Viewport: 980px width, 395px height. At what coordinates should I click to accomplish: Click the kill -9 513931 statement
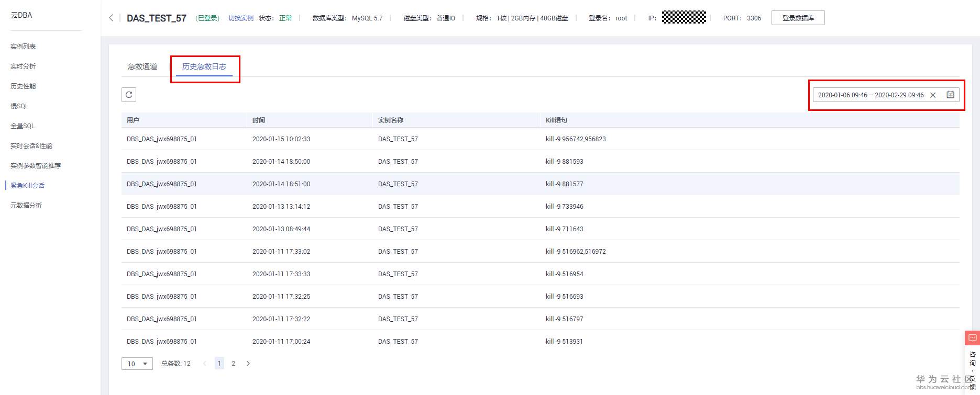tap(565, 342)
